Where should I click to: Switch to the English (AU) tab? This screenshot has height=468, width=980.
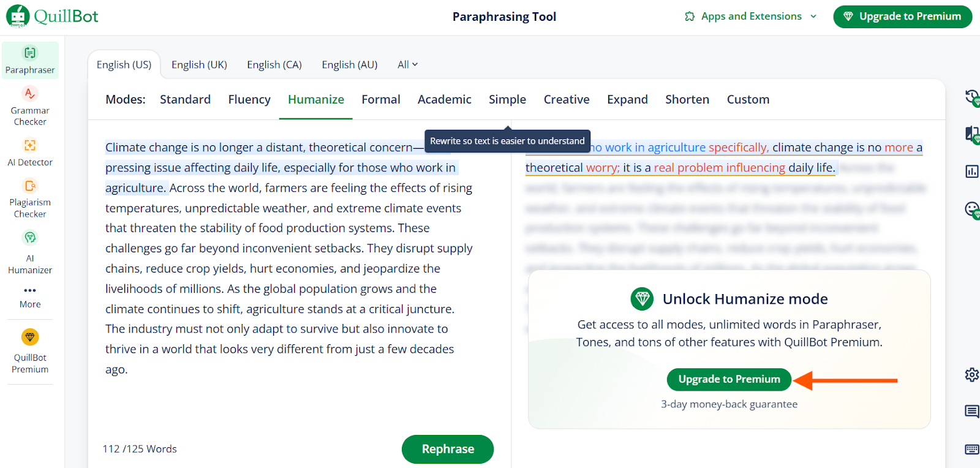[x=350, y=64]
